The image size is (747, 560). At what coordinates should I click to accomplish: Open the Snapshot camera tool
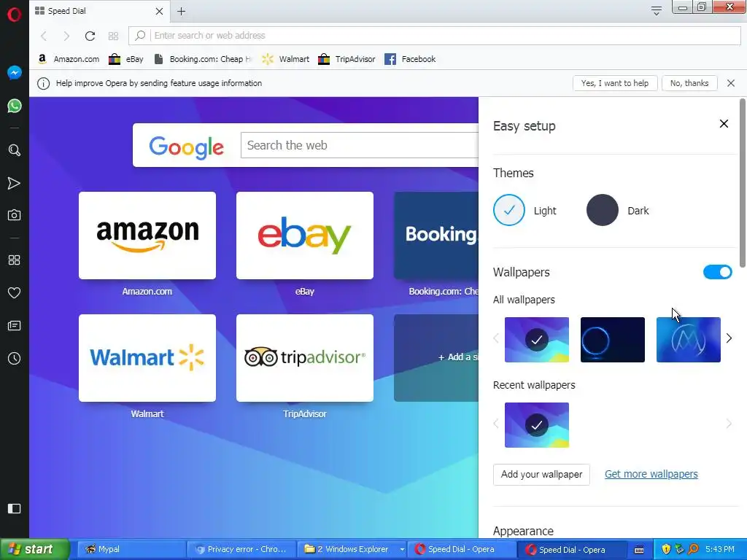click(x=15, y=215)
